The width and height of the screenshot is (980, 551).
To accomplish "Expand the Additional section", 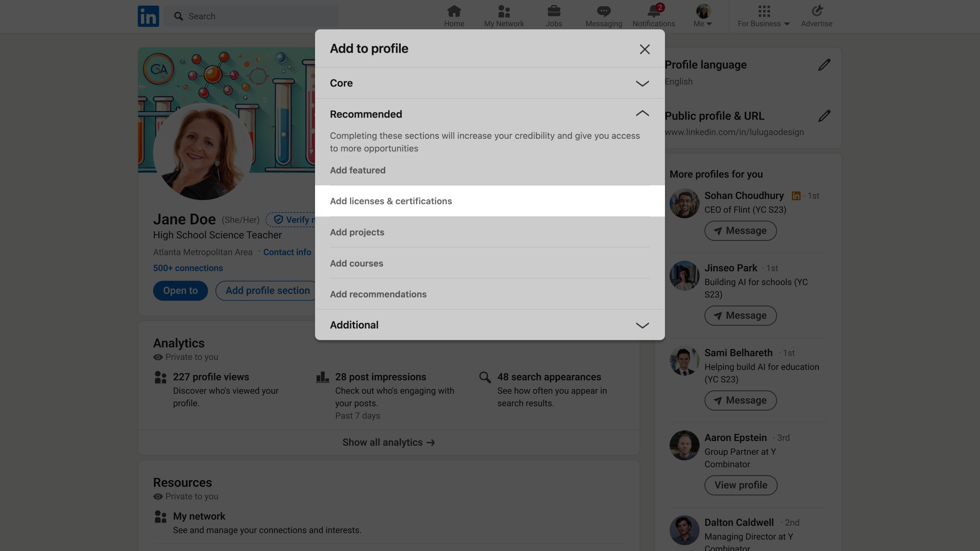I will pyautogui.click(x=490, y=324).
